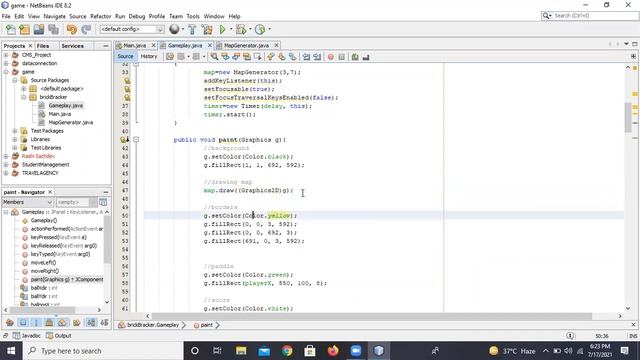Click Shift Line Left icon
640x360 pixels.
click(x=306, y=57)
